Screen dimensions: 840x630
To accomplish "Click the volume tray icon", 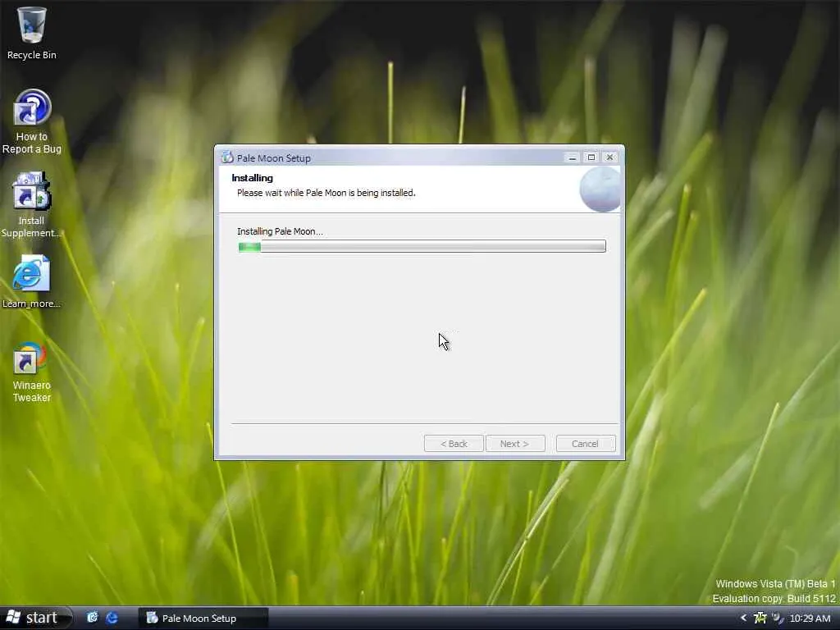I will 778,619.
